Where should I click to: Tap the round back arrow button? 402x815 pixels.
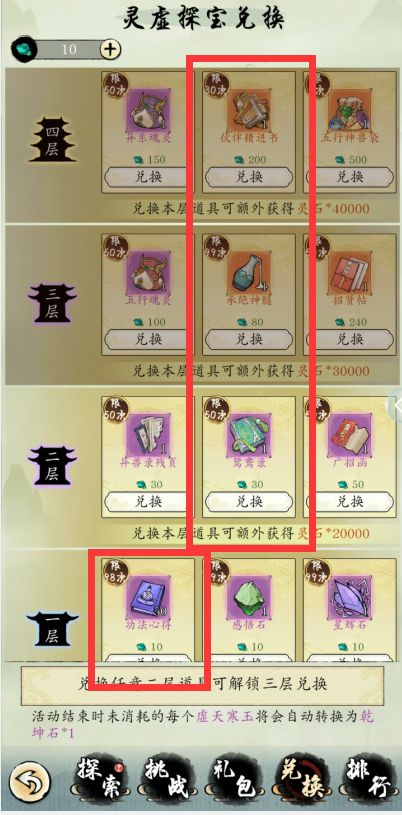click(x=30, y=781)
